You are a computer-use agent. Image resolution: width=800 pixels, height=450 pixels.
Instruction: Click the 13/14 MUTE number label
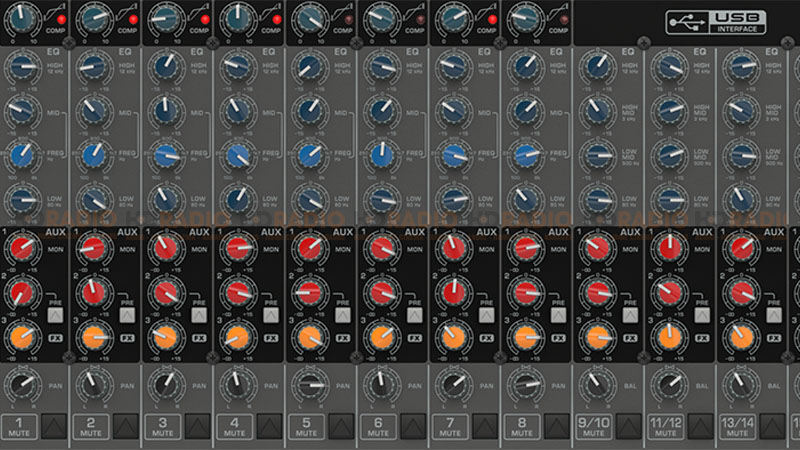pos(738,427)
